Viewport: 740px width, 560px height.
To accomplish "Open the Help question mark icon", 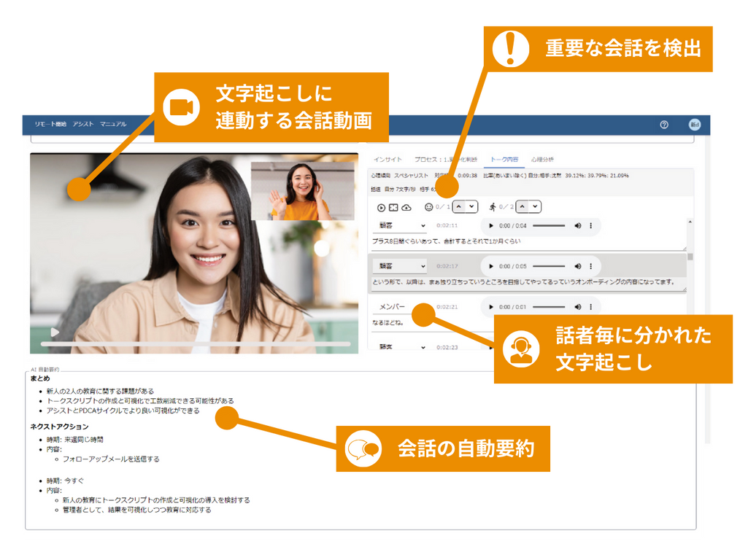I will point(663,124).
